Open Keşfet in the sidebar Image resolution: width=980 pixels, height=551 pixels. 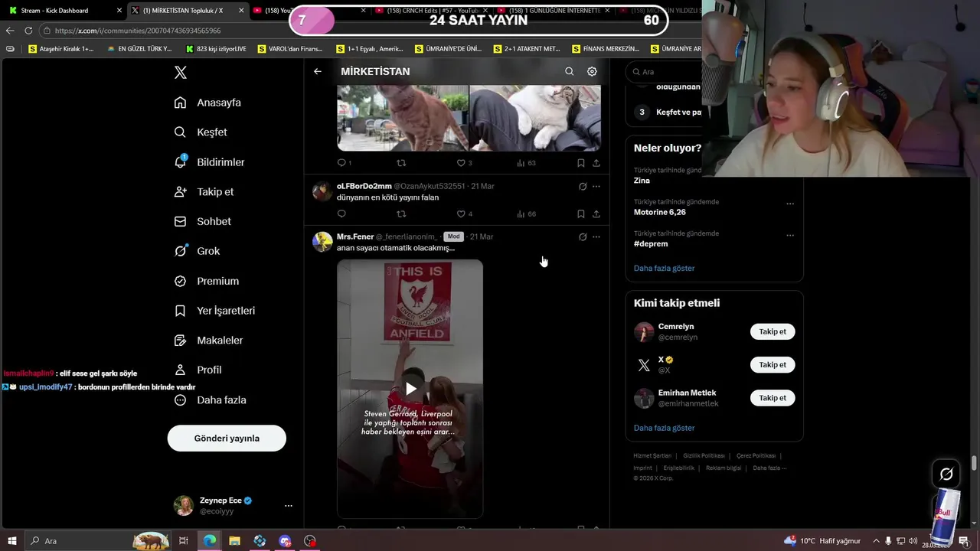point(201,132)
